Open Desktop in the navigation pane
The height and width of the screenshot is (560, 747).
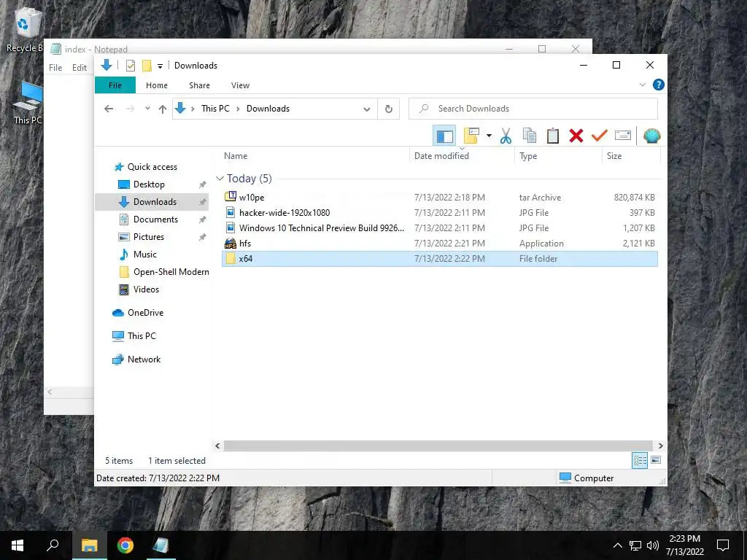(x=149, y=184)
